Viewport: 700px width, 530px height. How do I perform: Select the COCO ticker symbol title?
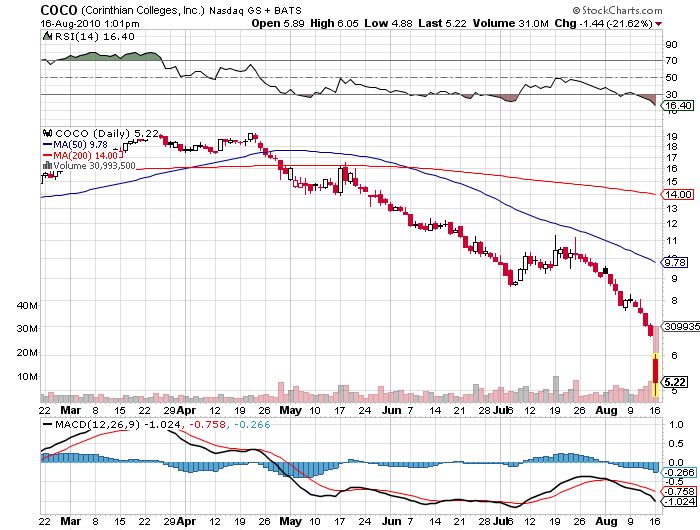pyautogui.click(x=58, y=10)
